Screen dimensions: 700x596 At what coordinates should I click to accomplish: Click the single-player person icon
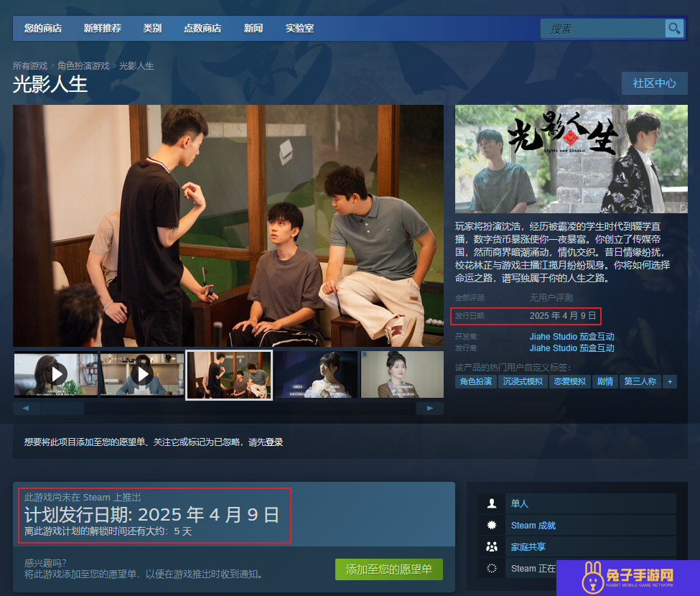pos(492,503)
